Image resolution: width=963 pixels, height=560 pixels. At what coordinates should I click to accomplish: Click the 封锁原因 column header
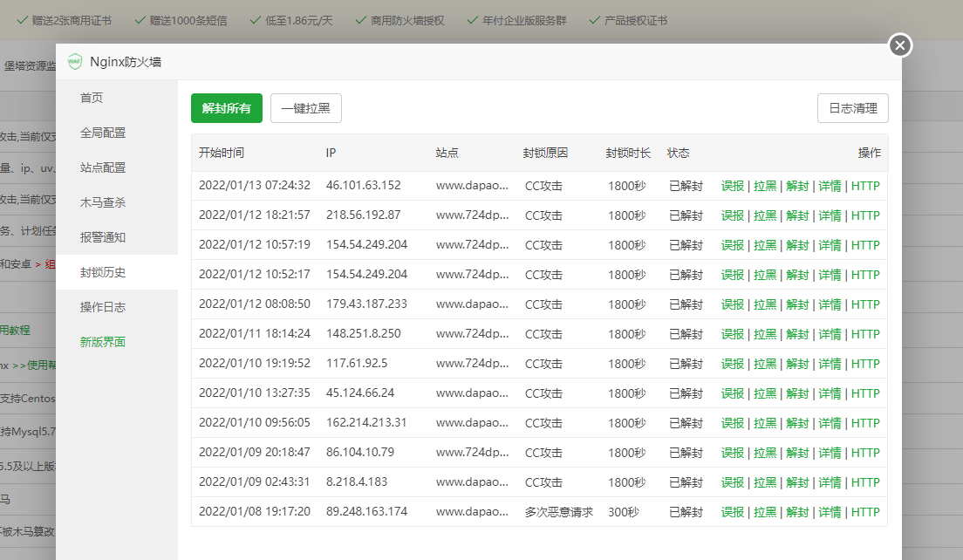pos(545,153)
